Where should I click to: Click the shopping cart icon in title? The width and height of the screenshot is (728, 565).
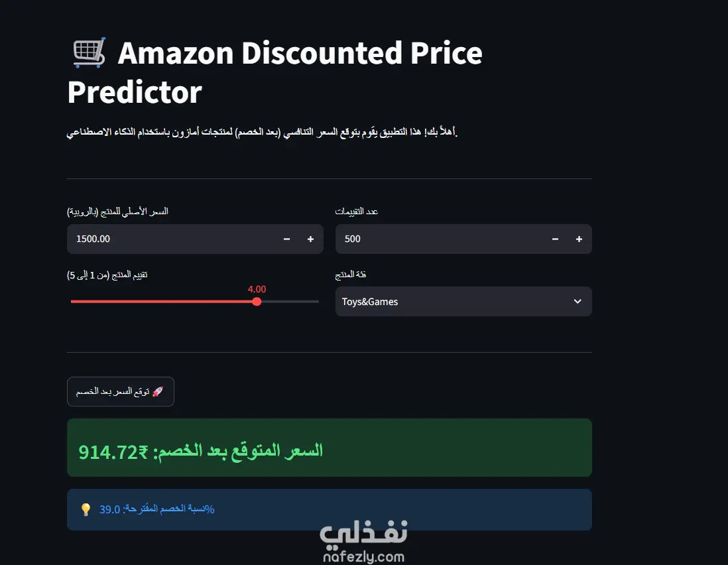pos(90,53)
